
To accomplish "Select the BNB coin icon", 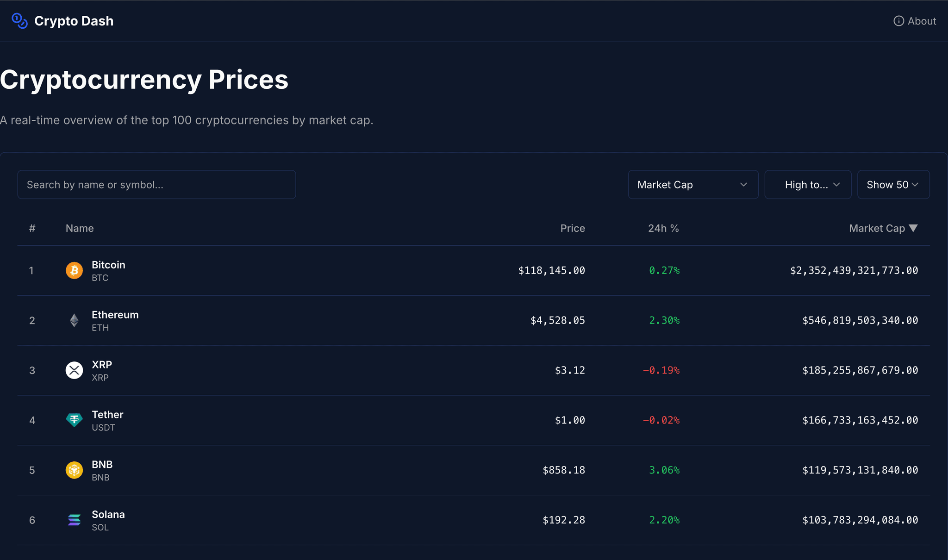I will (74, 470).
